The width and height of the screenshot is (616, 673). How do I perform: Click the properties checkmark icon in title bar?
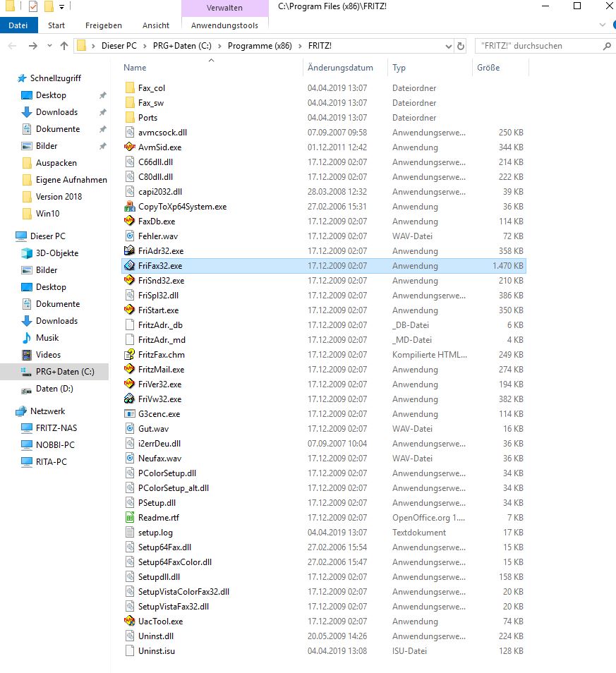click(x=33, y=6)
